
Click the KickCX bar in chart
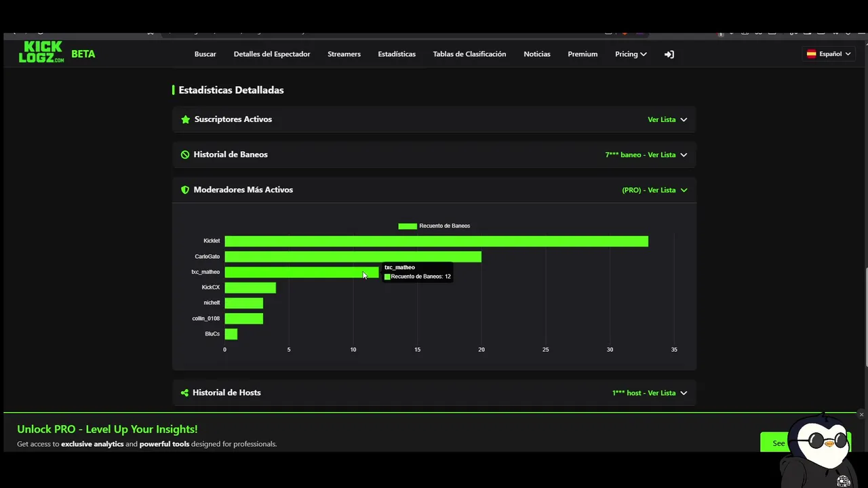point(250,288)
